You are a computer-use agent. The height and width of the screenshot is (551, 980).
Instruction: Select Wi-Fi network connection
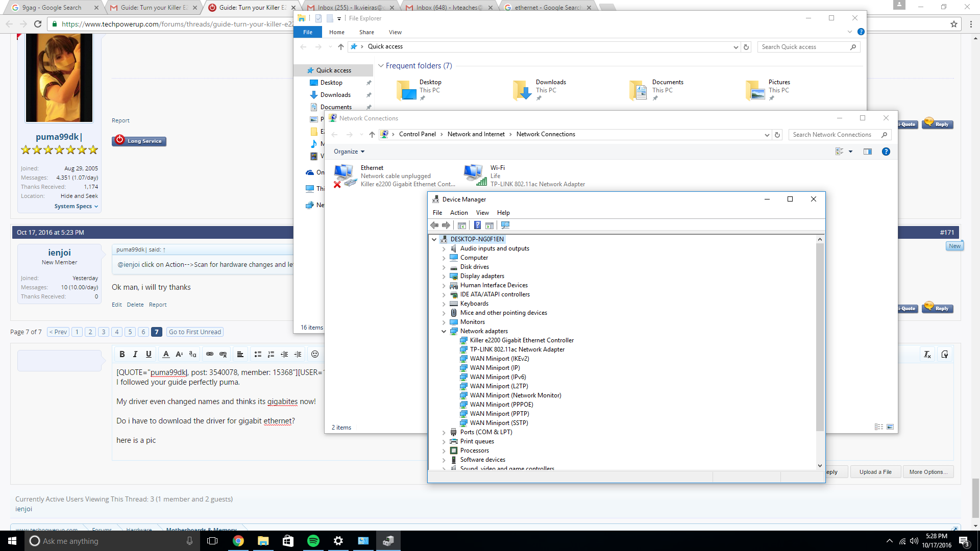[525, 176]
